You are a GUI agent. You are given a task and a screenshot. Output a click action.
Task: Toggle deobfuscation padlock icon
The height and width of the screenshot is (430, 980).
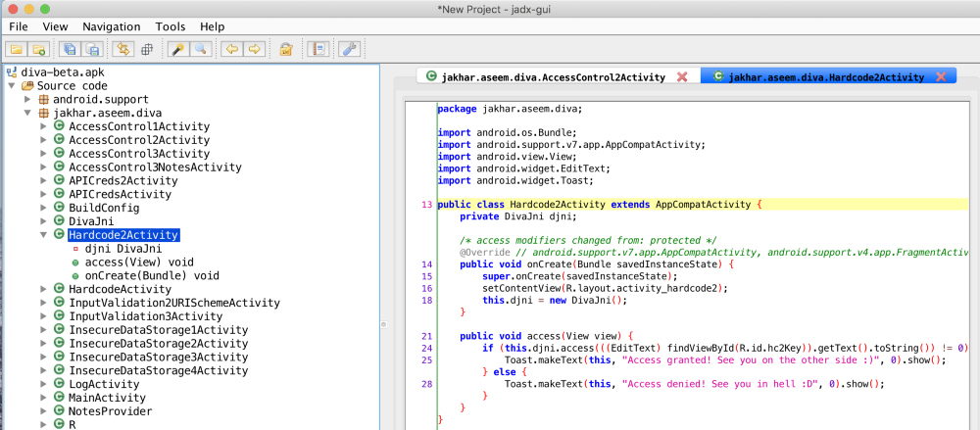(x=285, y=49)
